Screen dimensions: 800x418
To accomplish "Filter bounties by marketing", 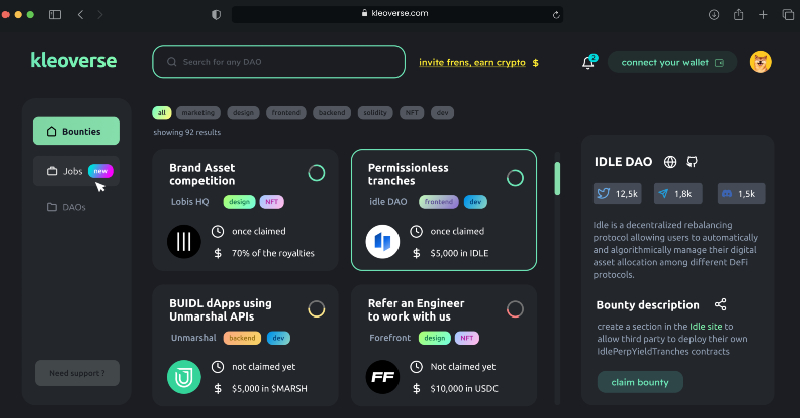I will click(198, 112).
